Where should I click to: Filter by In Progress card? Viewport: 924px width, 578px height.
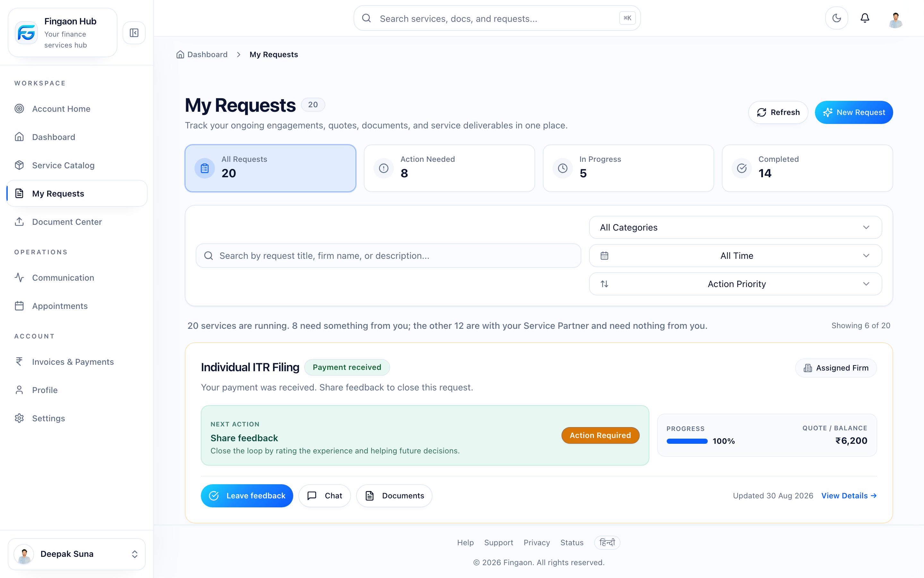point(628,168)
